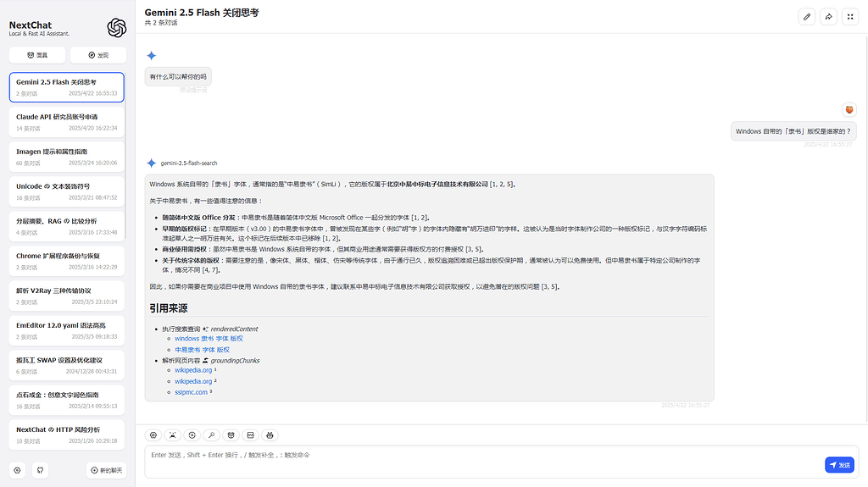The width and height of the screenshot is (868, 487).
Task: Click the clear-context break icon above input
Action: [250, 435]
